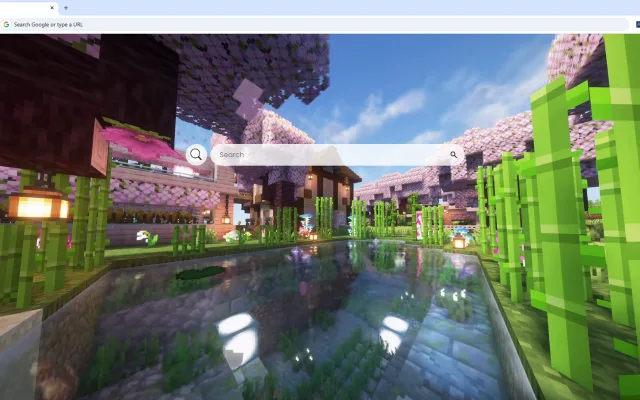This screenshot has width=640, height=400.
Task: Focus the Search Google or type a URL field
Action: pyautogui.click(x=314, y=24)
